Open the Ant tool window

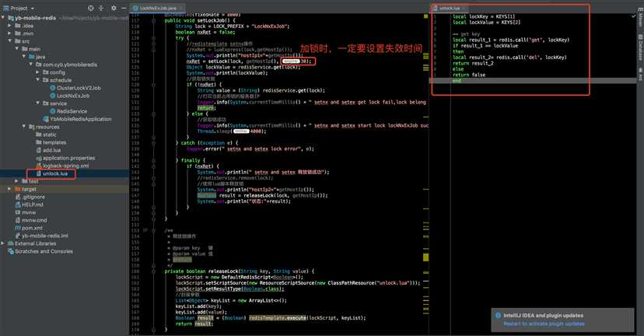tap(640, 75)
